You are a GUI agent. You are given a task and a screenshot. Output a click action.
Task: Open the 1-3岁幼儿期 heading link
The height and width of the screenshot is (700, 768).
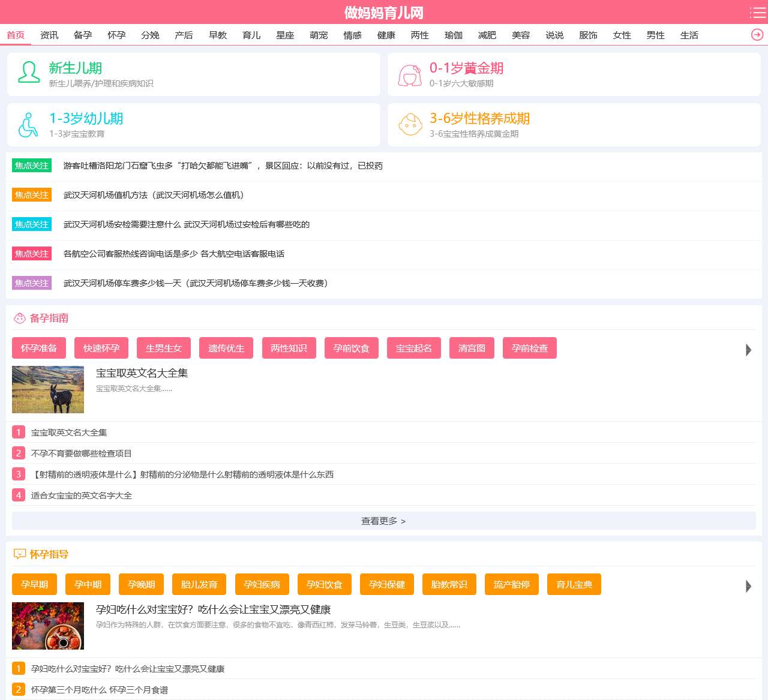pos(86,119)
